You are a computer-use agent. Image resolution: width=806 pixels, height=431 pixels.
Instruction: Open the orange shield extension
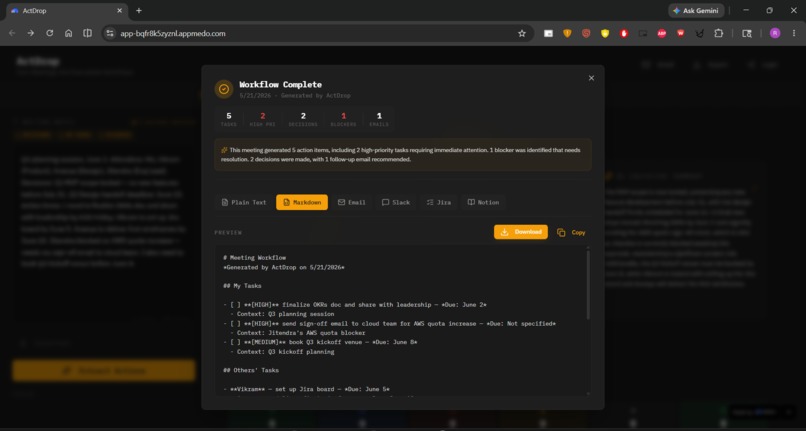(567, 33)
